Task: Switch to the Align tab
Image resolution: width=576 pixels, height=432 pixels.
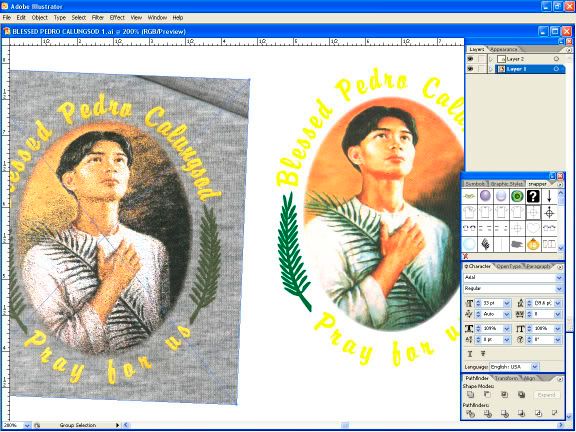Action: 529,378
